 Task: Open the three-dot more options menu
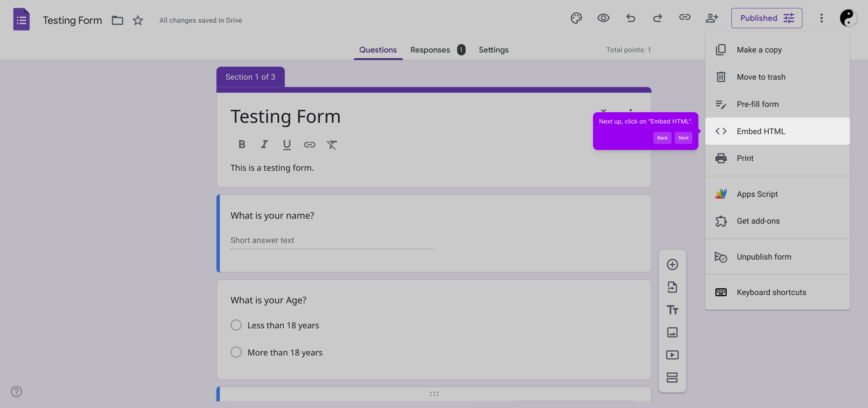click(821, 18)
